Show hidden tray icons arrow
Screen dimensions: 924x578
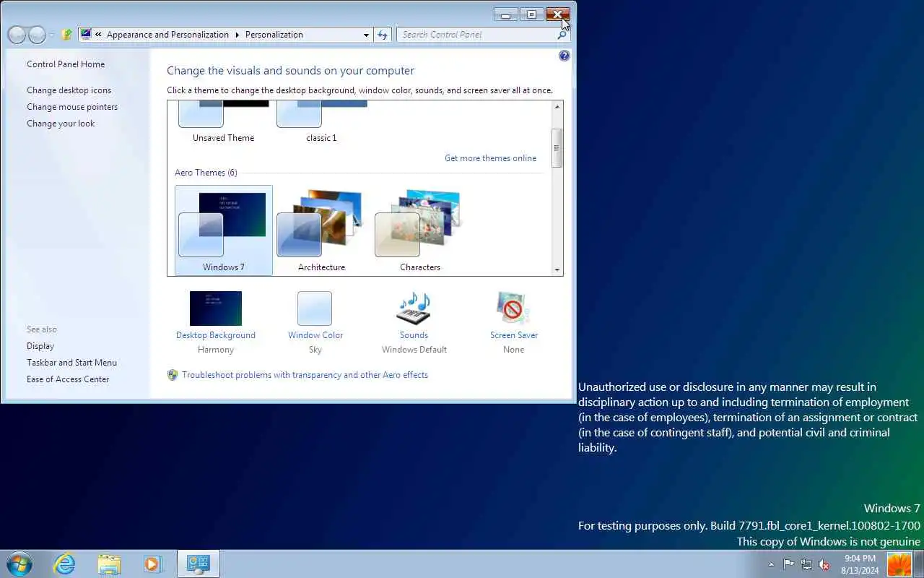(771, 564)
